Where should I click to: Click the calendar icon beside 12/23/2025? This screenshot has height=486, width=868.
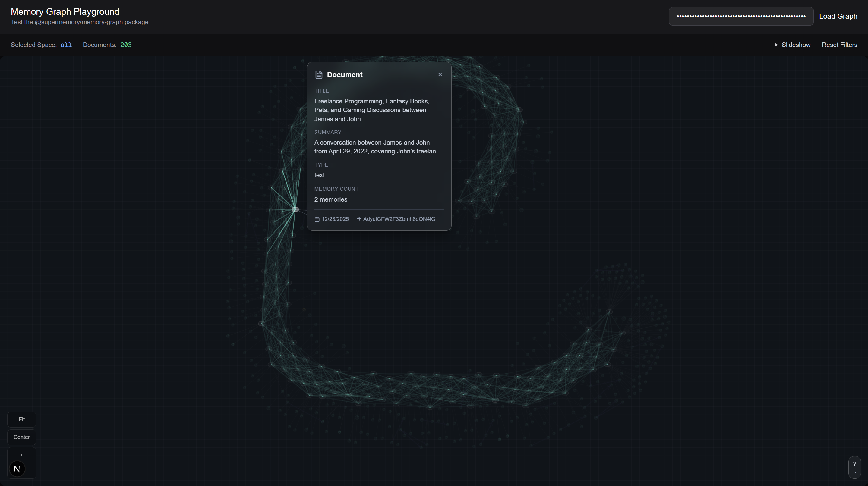click(317, 219)
